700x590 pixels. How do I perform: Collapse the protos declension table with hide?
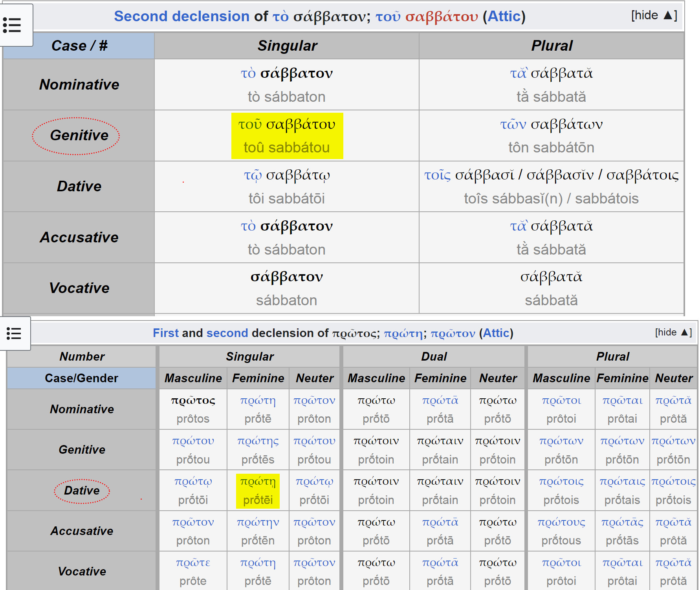tap(673, 332)
